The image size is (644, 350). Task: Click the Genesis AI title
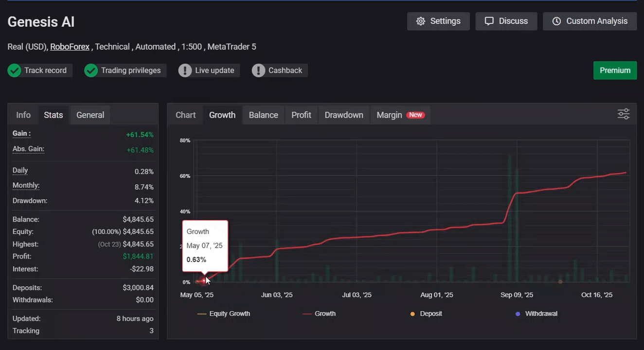click(x=41, y=22)
